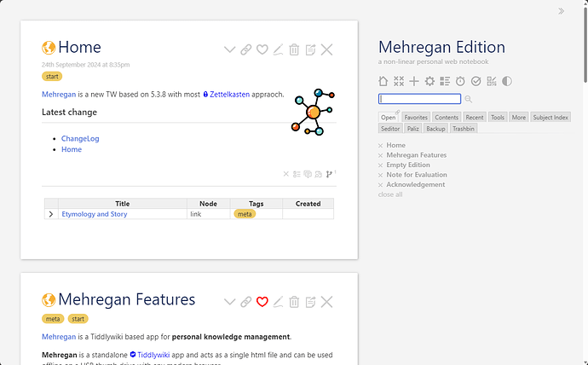Edit Home tiddler with pencil icon
The width and height of the screenshot is (588, 365).
click(x=278, y=49)
